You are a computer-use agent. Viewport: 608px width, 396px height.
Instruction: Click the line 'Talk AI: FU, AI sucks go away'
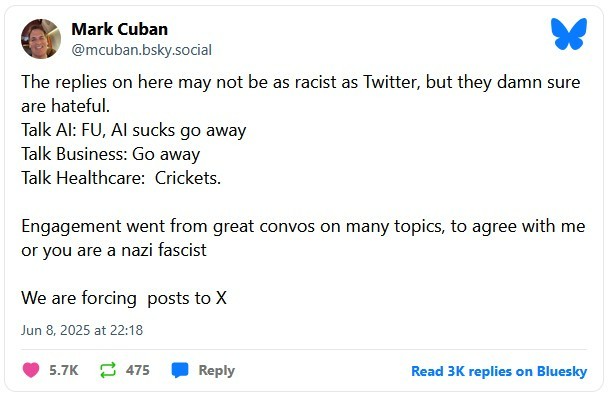click(x=134, y=130)
